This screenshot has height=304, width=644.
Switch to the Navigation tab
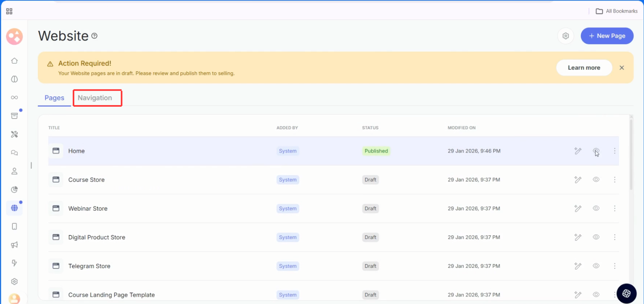pos(95,98)
